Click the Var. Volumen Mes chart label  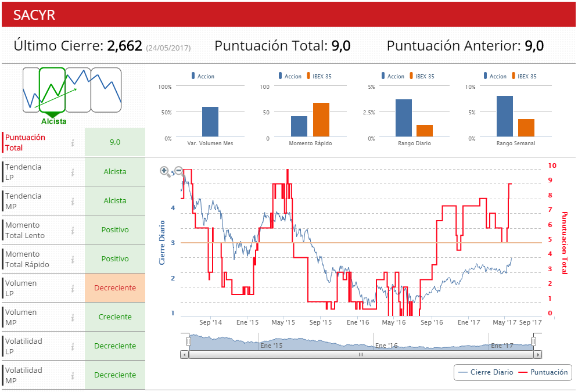pos(210,143)
